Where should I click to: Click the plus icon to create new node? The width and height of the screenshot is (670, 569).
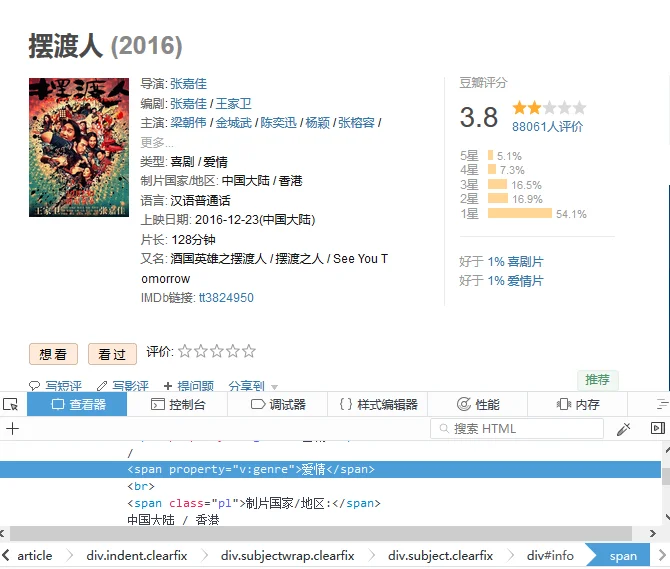tap(12, 428)
